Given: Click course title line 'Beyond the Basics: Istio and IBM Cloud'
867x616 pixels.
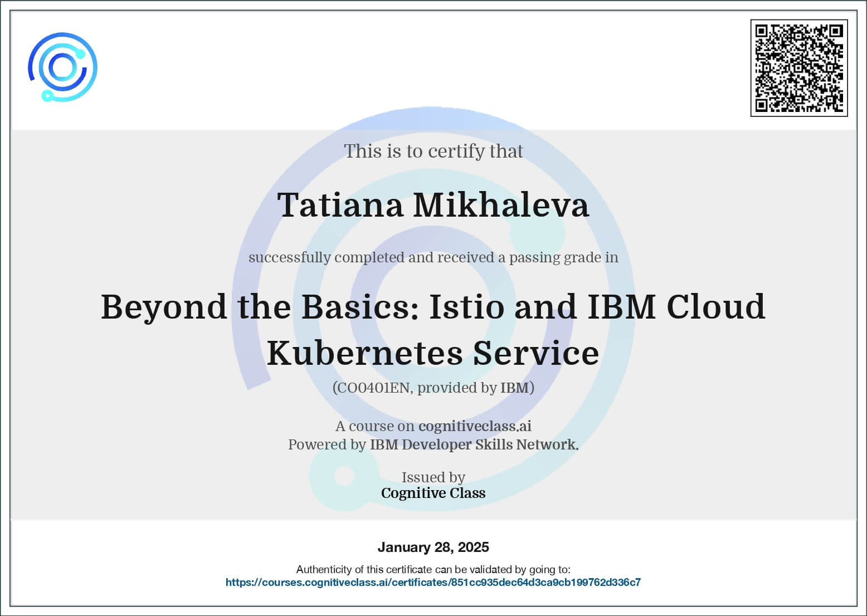Looking at the screenshot, I should [x=433, y=306].
